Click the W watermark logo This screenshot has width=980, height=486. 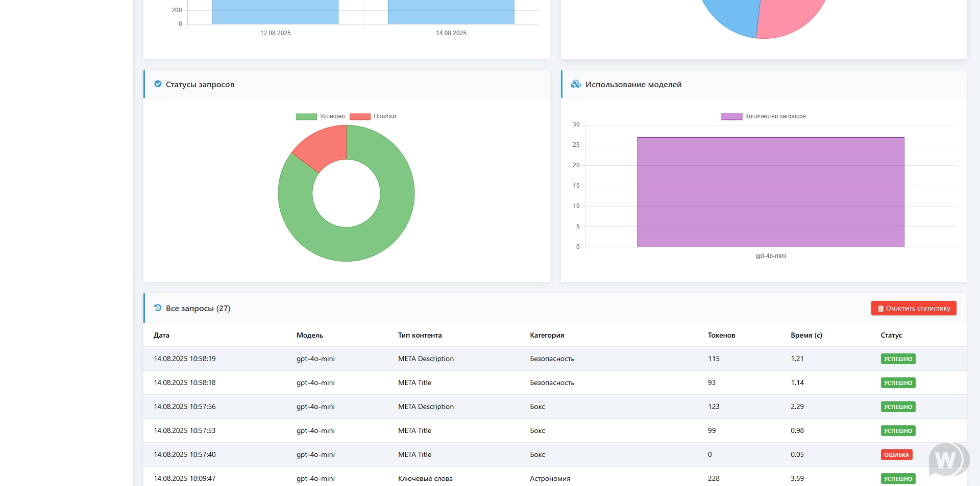[x=948, y=459]
